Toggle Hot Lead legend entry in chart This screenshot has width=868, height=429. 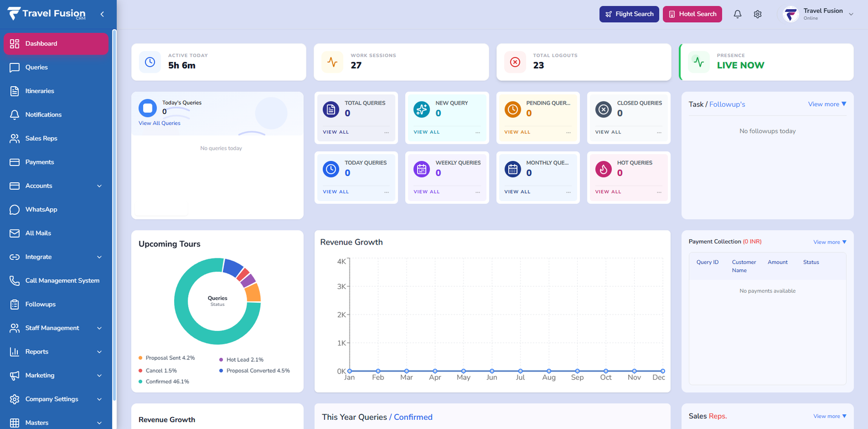click(x=244, y=360)
